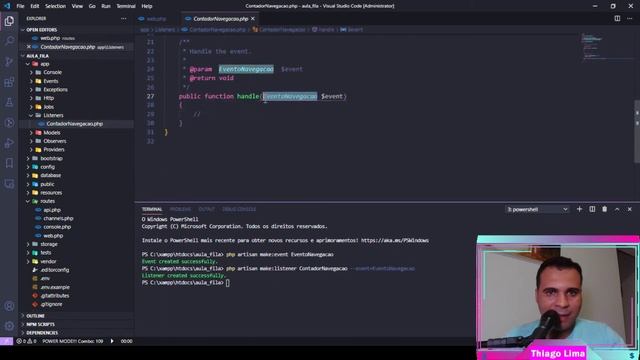Image resolution: width=640 pixels, height=360 pixels.
Task: Open api.php in routes folder
Action: pyautogui.click(x=52, y=210)
